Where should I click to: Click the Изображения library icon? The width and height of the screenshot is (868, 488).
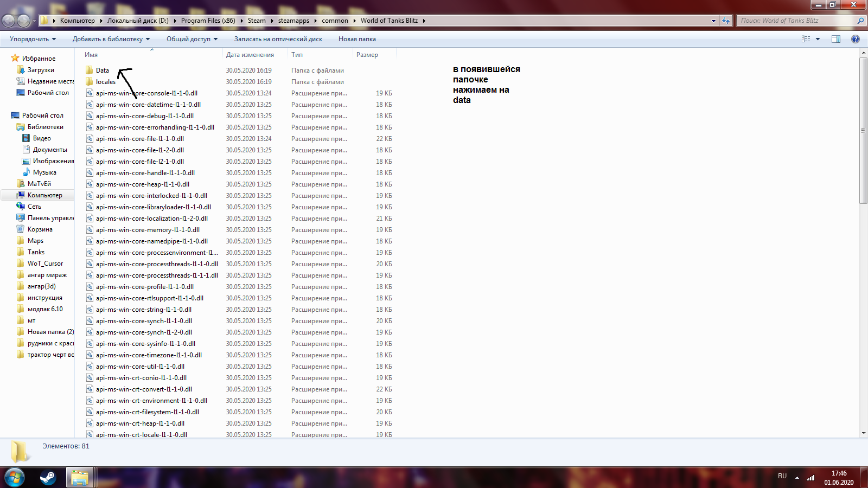click(26, 161)
